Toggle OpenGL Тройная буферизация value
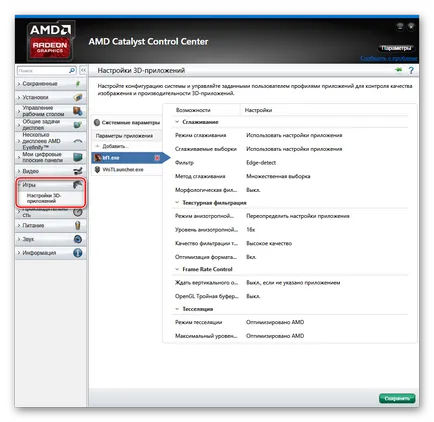The height and width of the screenshot is (422, 434). [x=253, y=296]
